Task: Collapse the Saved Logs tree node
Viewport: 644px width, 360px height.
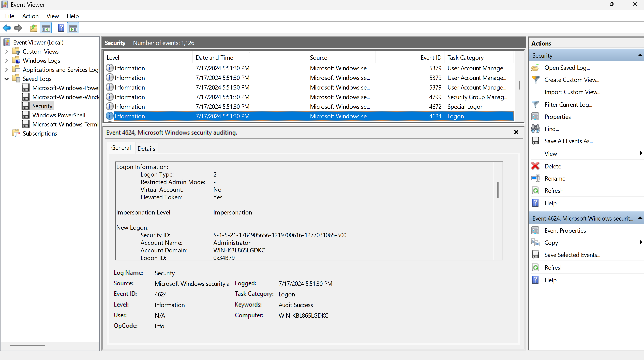Action: coord(7,79)
